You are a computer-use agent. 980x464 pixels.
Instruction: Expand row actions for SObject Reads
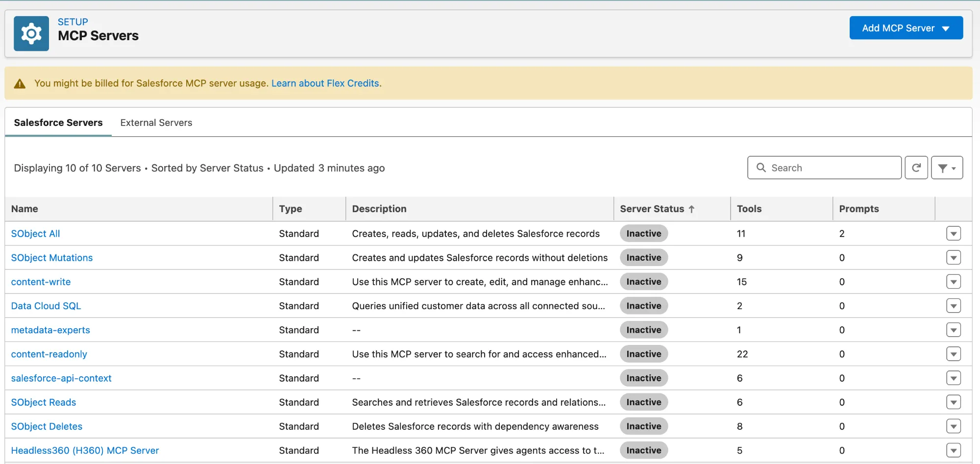[953, 402]
